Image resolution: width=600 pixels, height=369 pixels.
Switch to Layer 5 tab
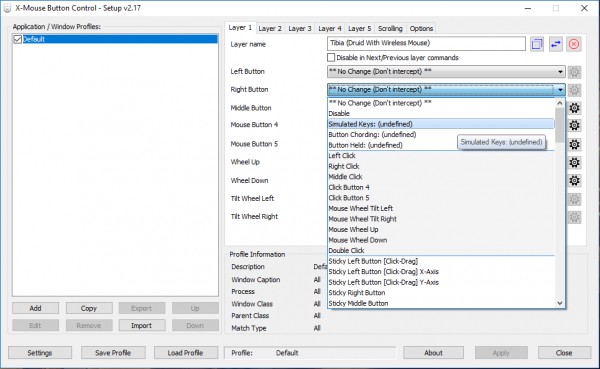(x=359, y=28)
